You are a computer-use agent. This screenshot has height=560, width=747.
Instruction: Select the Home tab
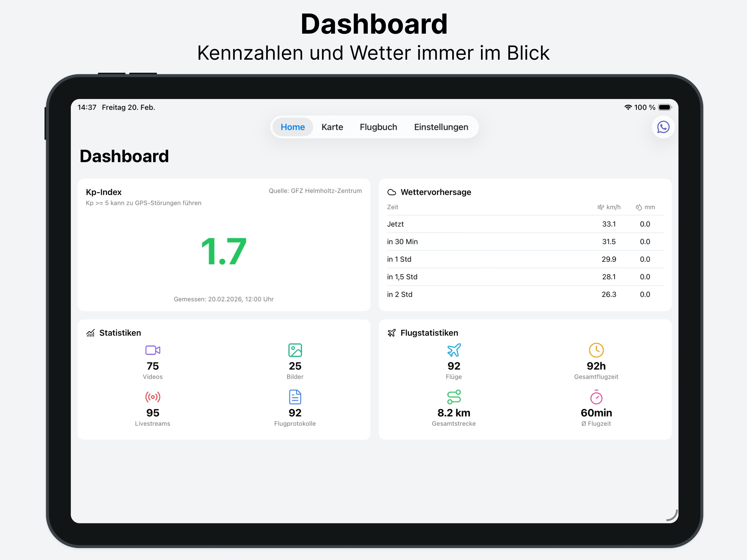[292, 127]
